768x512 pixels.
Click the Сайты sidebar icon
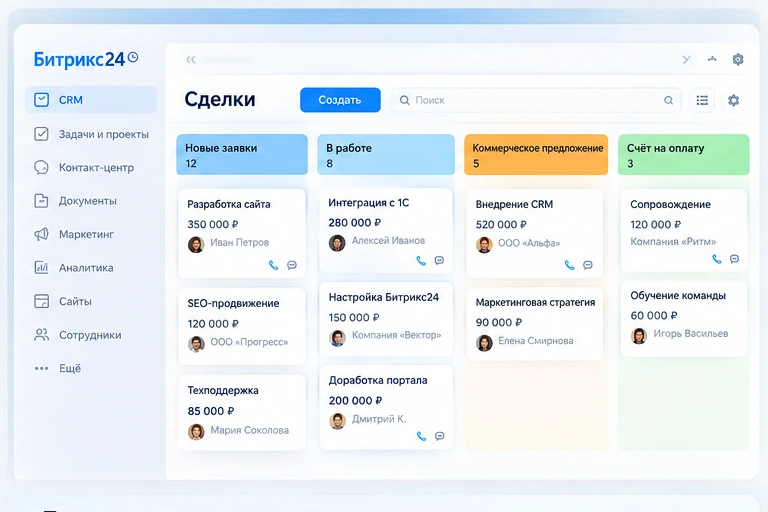[x=42, y=301]
